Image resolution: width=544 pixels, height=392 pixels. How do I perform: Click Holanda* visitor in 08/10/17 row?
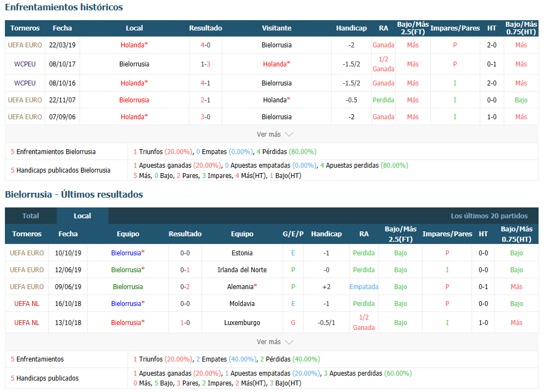tap(277, 64)
